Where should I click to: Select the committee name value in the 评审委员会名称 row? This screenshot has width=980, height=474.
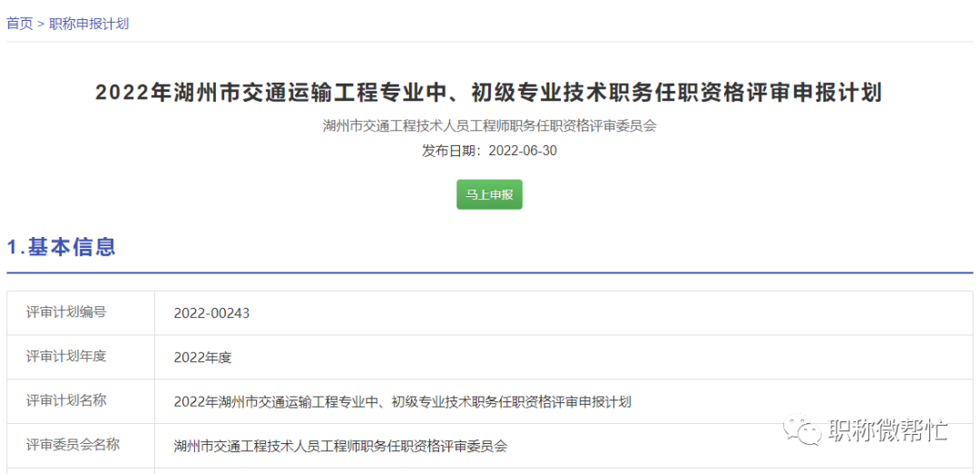pos(340,447)
